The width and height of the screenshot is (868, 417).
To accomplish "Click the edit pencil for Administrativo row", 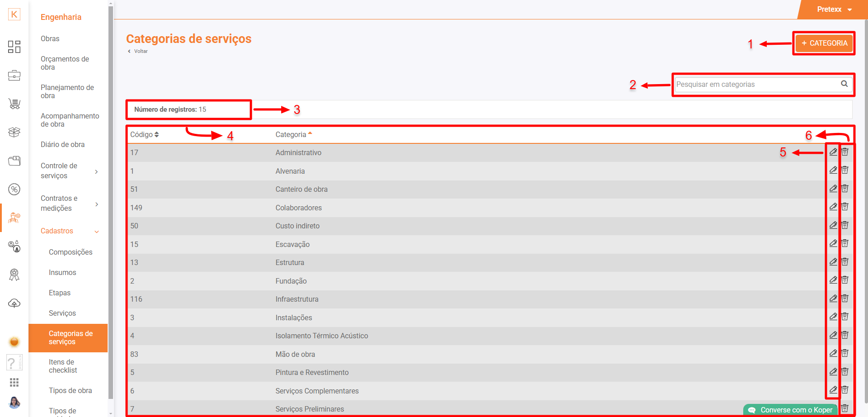I will coord(833,152).
